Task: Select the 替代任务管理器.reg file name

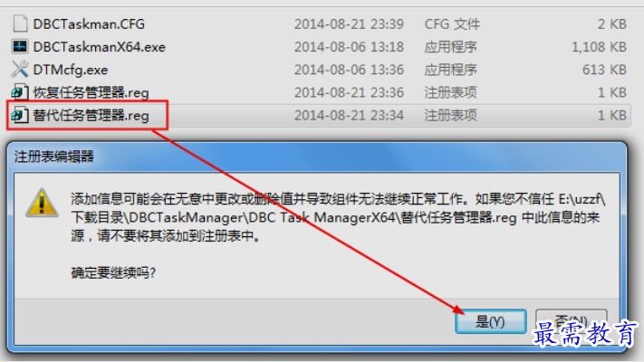Action: pyautogui.click(x=91, y=116)
